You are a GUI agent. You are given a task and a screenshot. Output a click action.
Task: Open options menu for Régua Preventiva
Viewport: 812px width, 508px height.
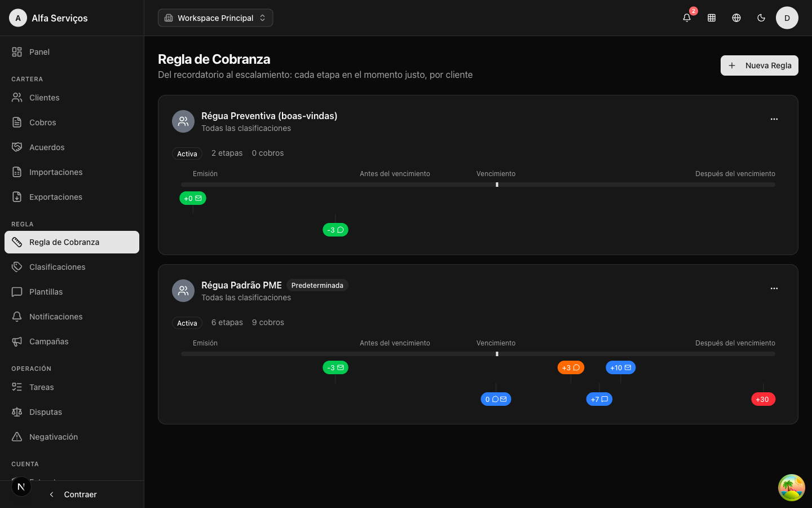click(x=774, y=119)
